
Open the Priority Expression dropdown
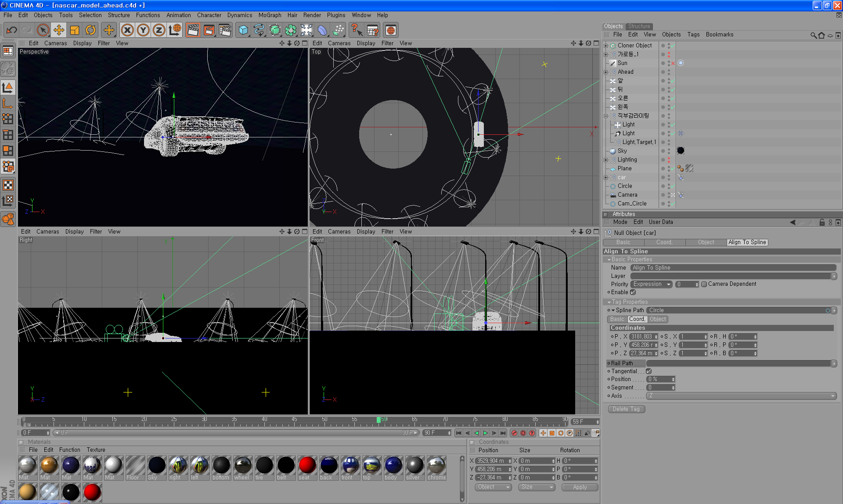(x=652, y=284)
